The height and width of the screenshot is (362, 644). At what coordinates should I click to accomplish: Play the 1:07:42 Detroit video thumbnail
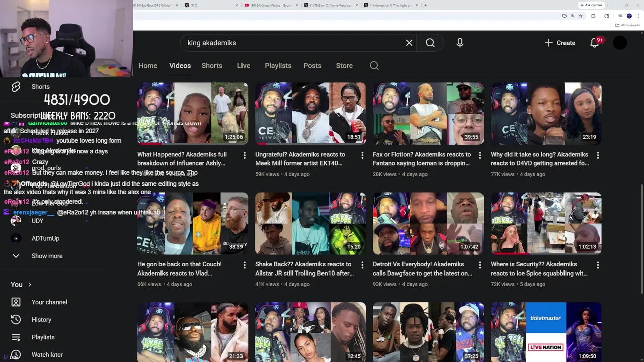pos(428,223)
